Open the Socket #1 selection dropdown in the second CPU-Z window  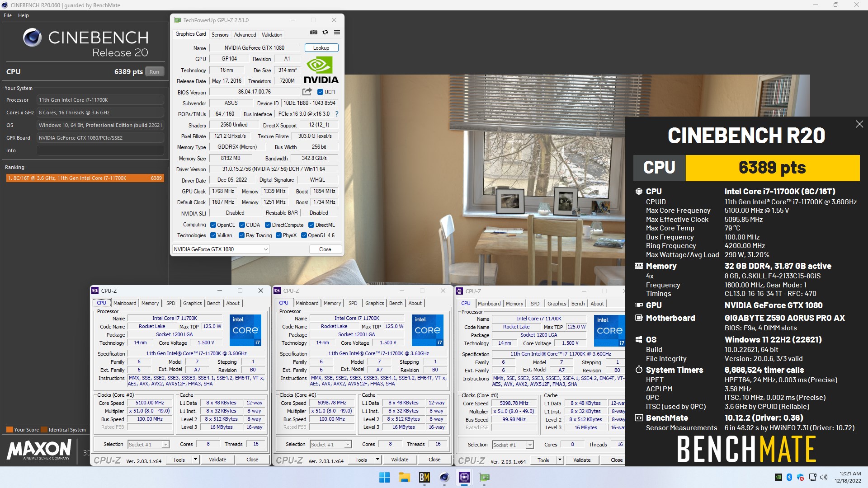point(330,445)
